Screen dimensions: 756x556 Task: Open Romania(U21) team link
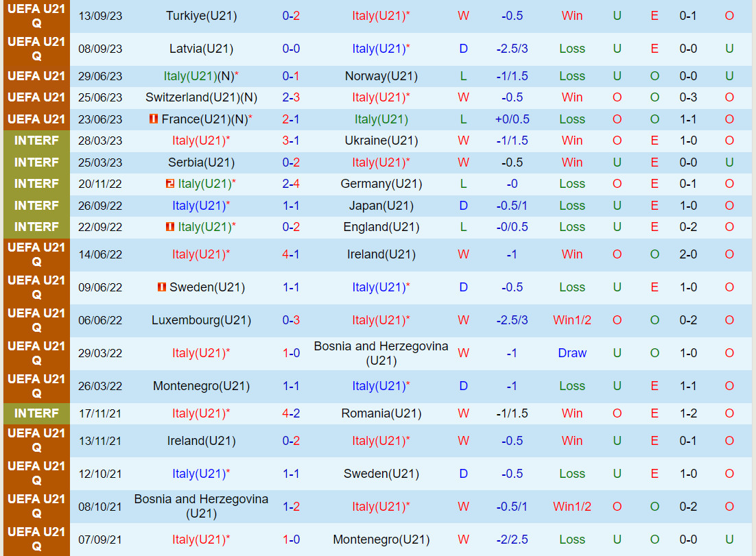(381, 413)
